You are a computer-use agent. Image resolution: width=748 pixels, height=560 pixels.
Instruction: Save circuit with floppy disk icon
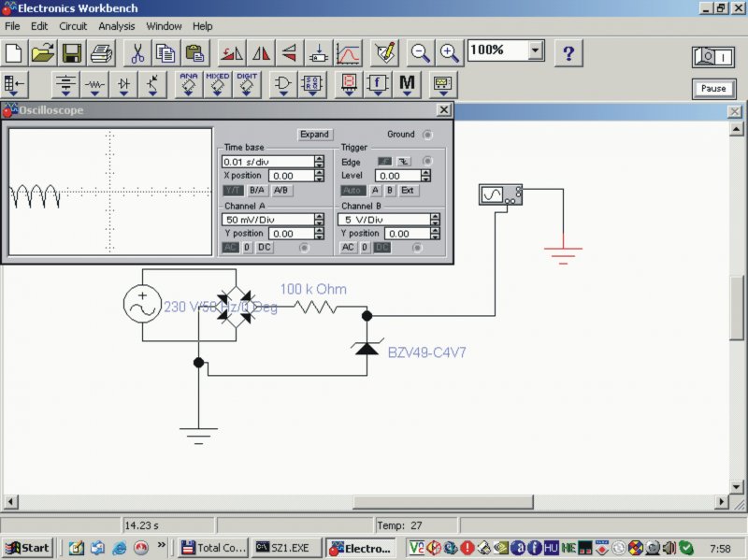tap(72, 52)
